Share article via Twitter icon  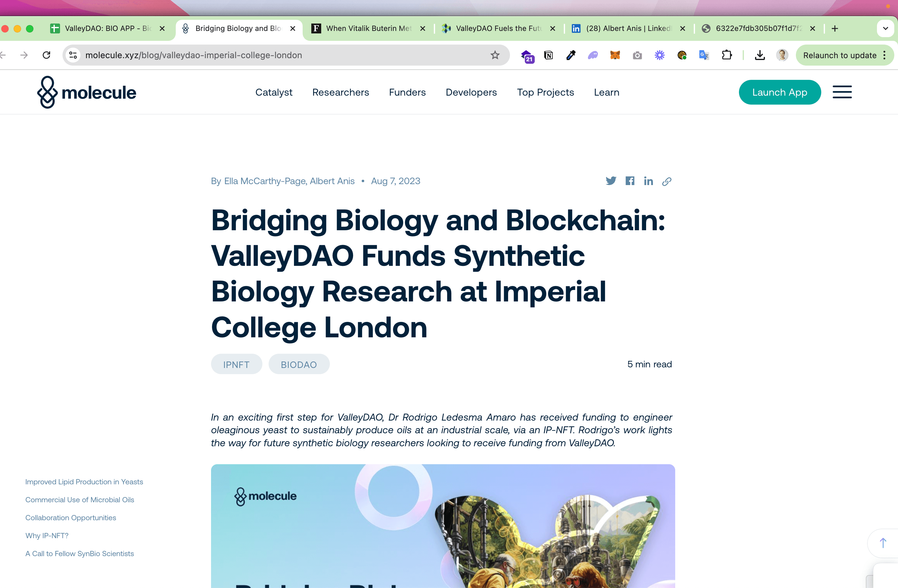click(x=611, y=181)
